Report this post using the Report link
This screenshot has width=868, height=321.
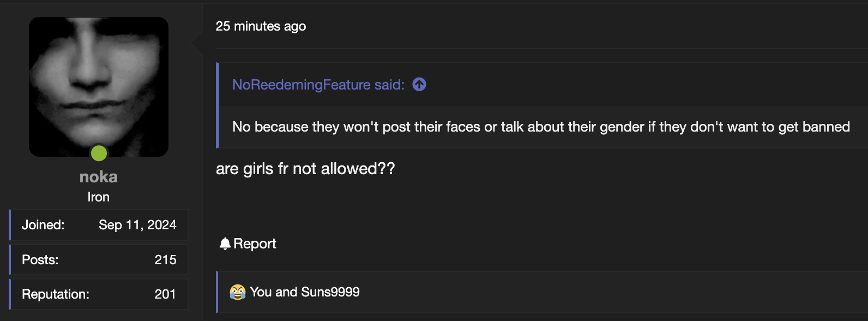255,243
